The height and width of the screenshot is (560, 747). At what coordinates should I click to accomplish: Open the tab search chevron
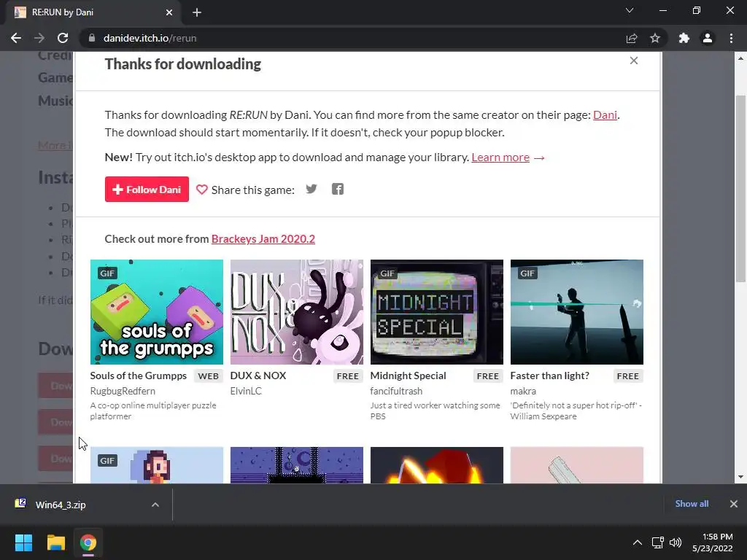(630, 10)
